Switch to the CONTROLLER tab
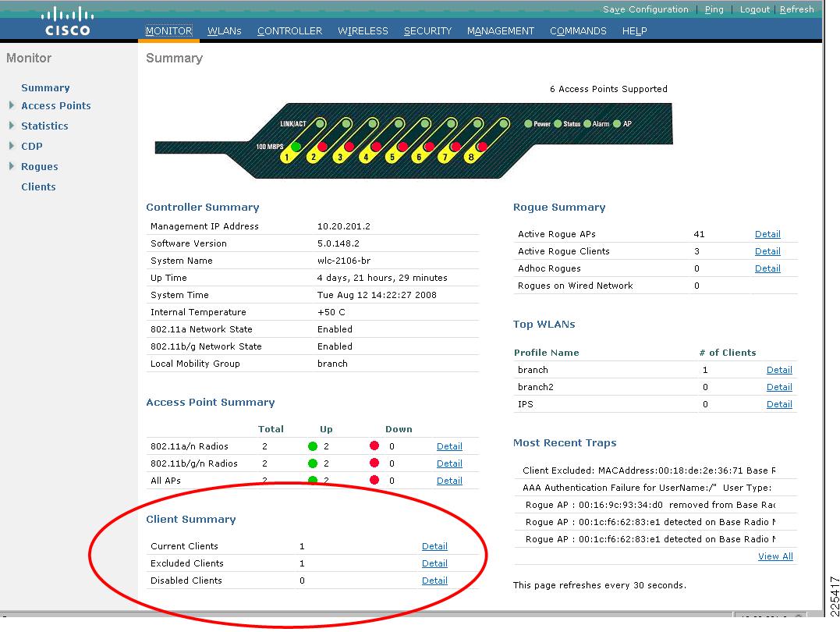The height and width of the screenshot is (632, 840). [x=289, y=30]
